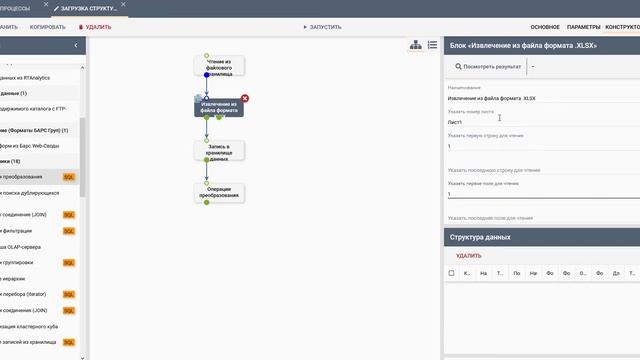Select the 'Операции преобразования' block

[219, 193]
